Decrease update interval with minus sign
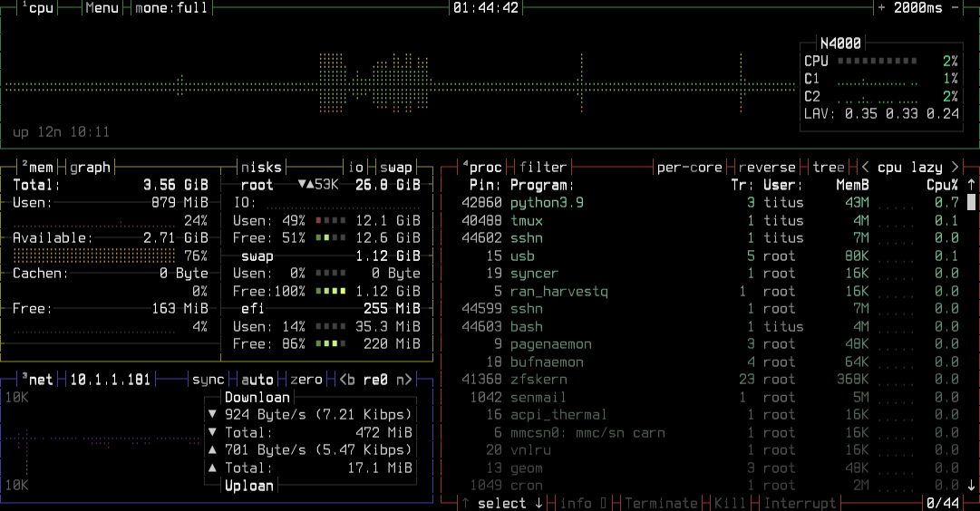The image size is (980, 511). click(954, 8)
